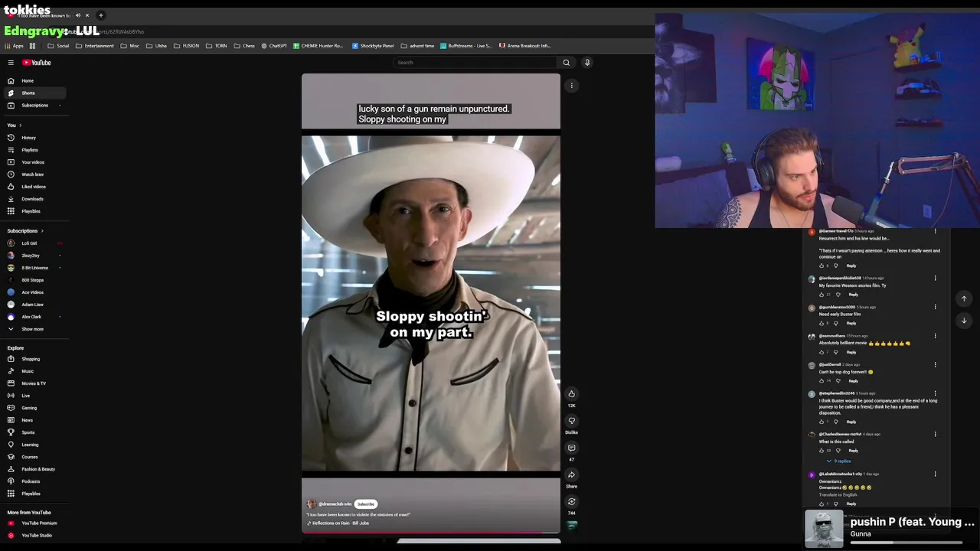Open the 8 Bit Universe subscription
Viewport: 980px width, 551px height.
34,268
